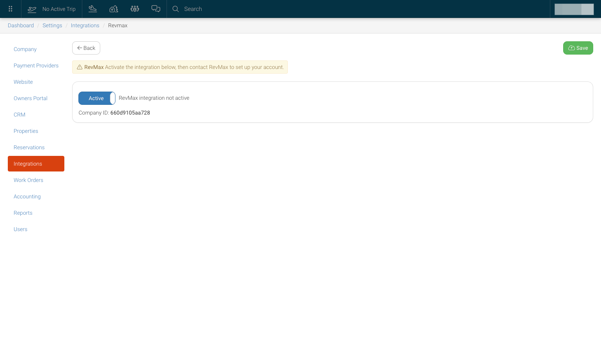Screen dimensions: 601x364
Task: Click the departing plane trip icon
Action: pos(32,9)
